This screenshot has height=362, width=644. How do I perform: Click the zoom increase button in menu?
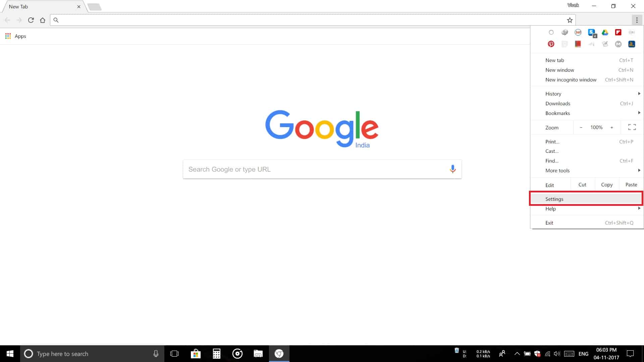612,127
